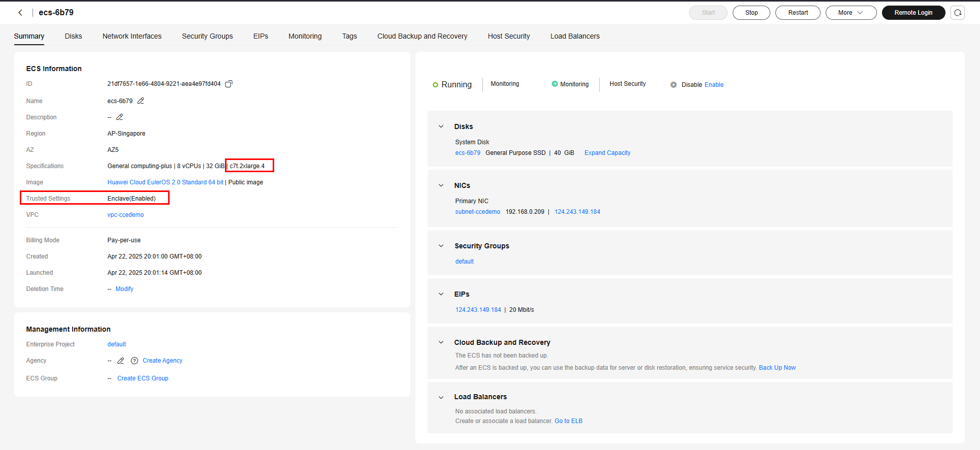Open the vpc-ccedemo VPC link
980x450 pixels.
125,215
